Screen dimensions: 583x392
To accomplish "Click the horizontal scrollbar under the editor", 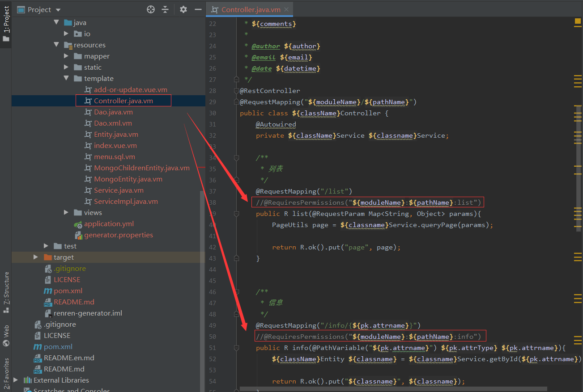I will click(393, 389).
